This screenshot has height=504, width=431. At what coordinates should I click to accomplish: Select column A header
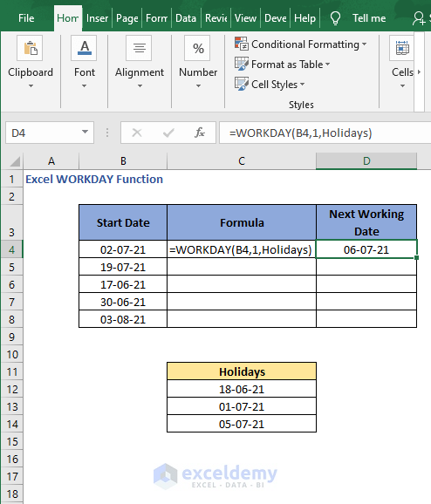pyautogui.click(x=51, y=160)
